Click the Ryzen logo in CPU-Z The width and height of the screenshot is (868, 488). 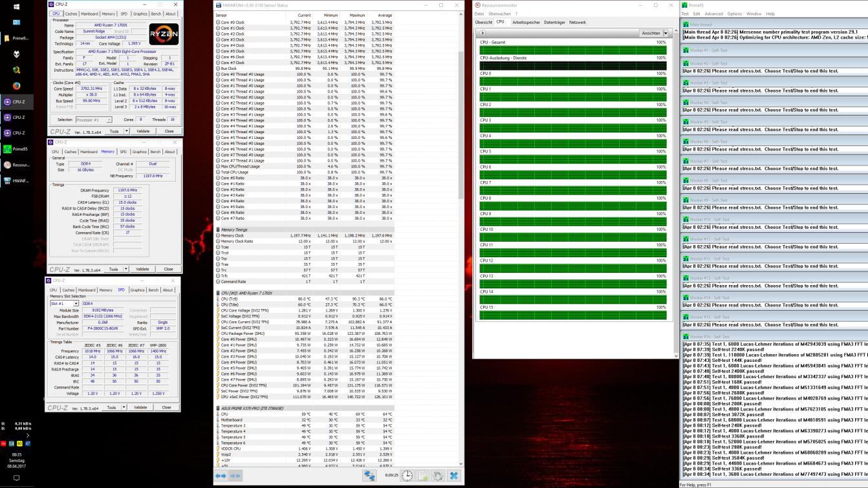[164, 34]
